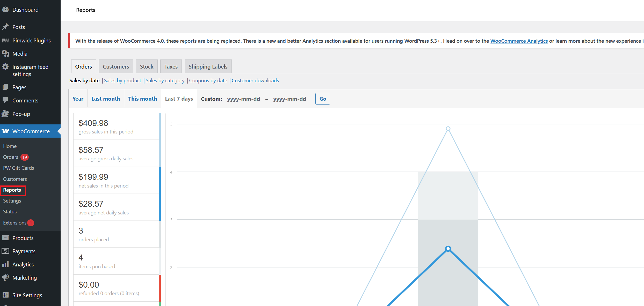The image size is (644, 306).
Task: Click the custom end date field
Action: (290, 99)
